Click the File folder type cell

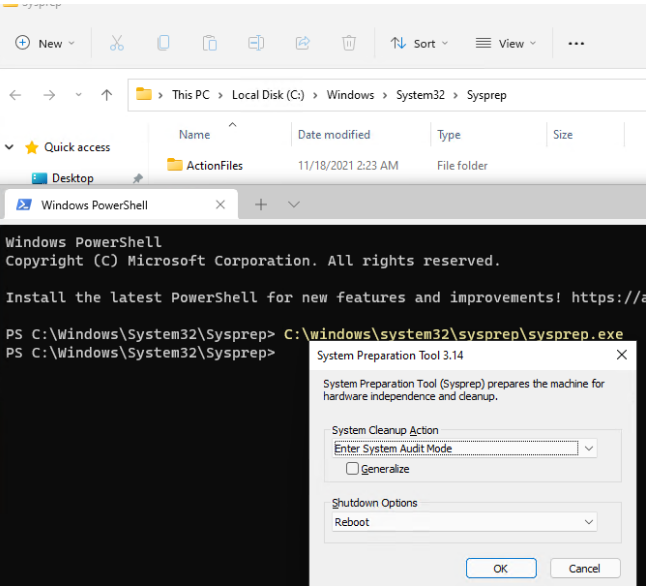click(x=462, y=165)
